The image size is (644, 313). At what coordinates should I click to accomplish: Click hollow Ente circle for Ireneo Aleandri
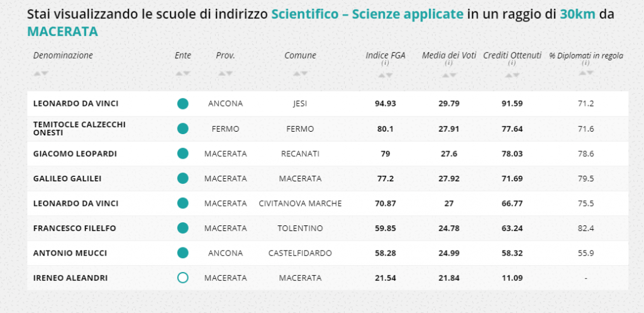point(183,278)
